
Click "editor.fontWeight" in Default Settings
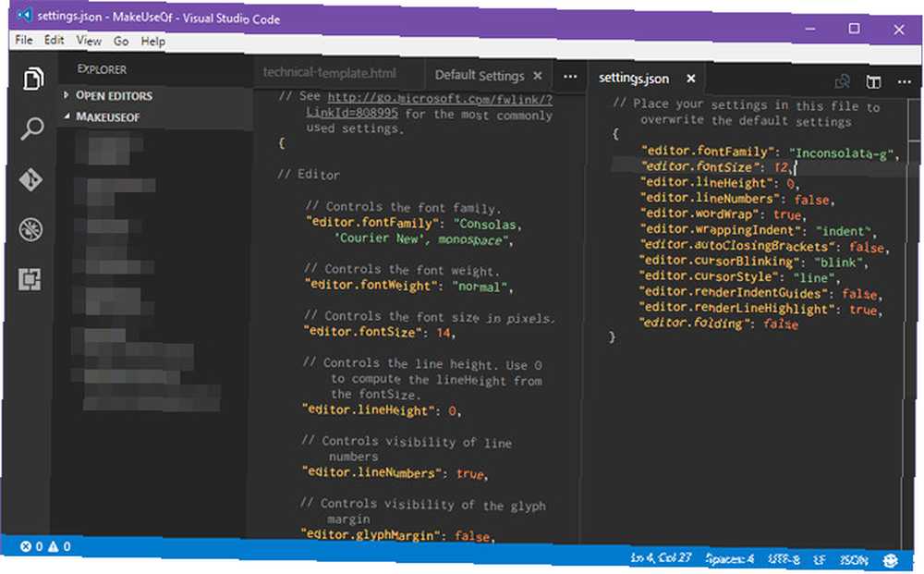click(x=409, y=286)
